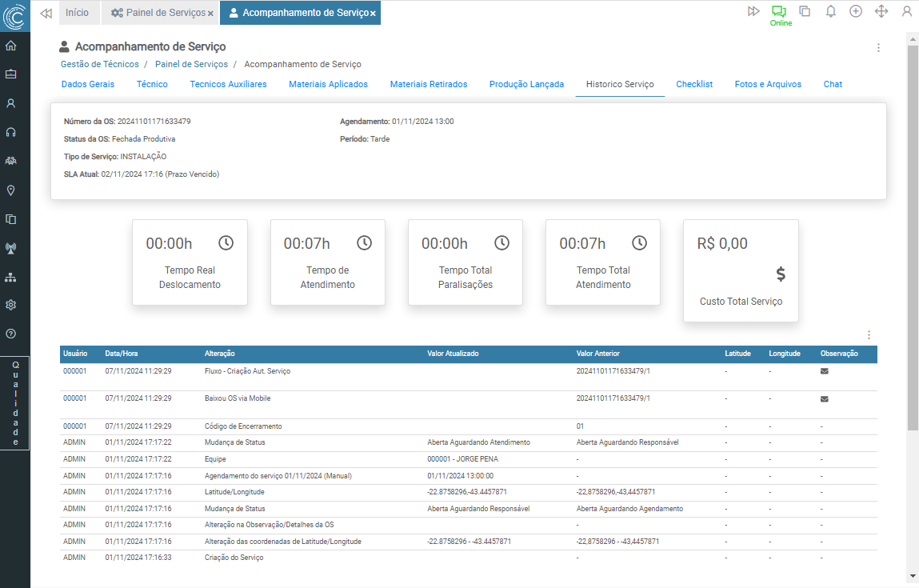
Task: Open the headset support icon in sidebar
Action: tap(11, 132)
